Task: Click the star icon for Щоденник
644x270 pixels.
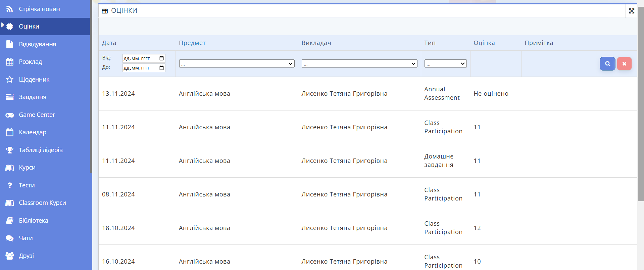Action: coord(10,80)
